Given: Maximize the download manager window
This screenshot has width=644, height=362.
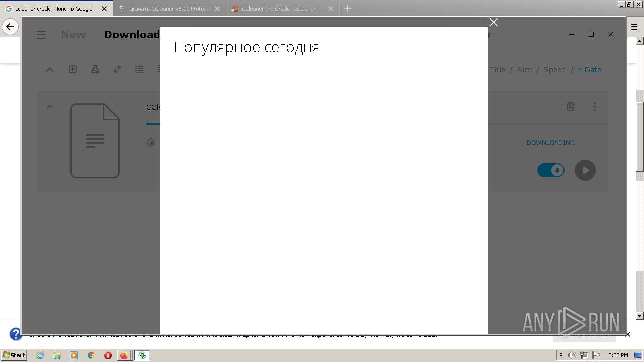Looking at the screenshot, I should coord(591,34).
